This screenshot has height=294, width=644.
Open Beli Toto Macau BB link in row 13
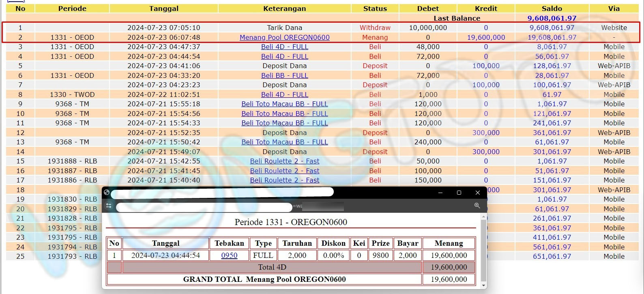pos(284,142)
